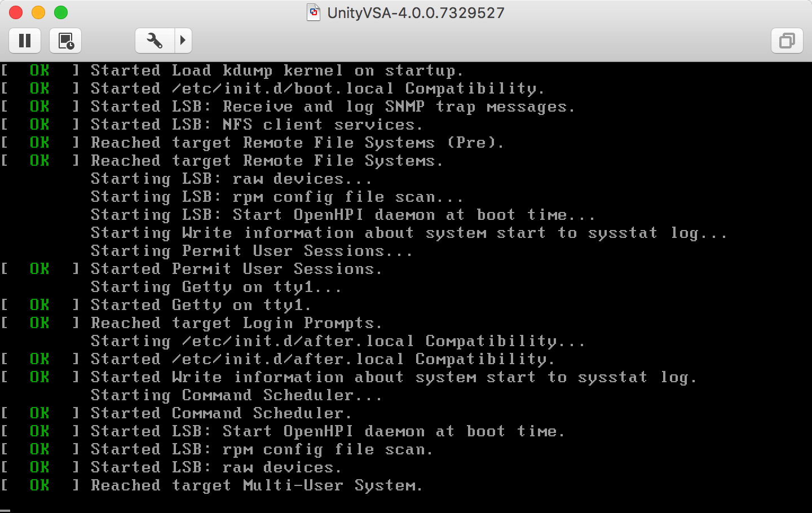
Task: Open the snapshots manager button
Action: click(65, 41)
